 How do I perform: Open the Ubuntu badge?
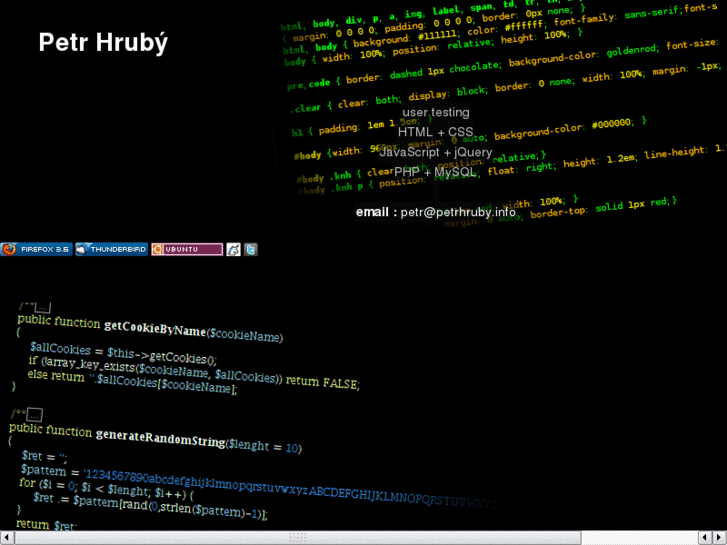(187, 250)
